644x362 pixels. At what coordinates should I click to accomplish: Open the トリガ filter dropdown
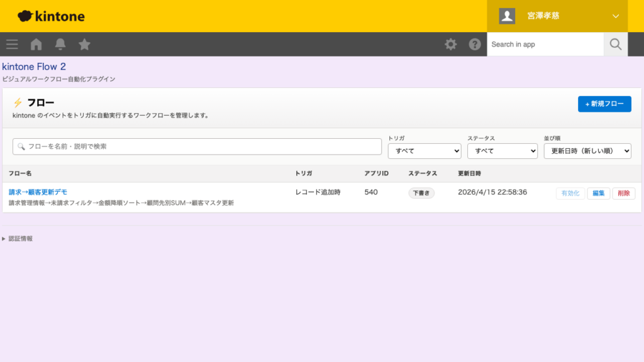pos(425,151)
